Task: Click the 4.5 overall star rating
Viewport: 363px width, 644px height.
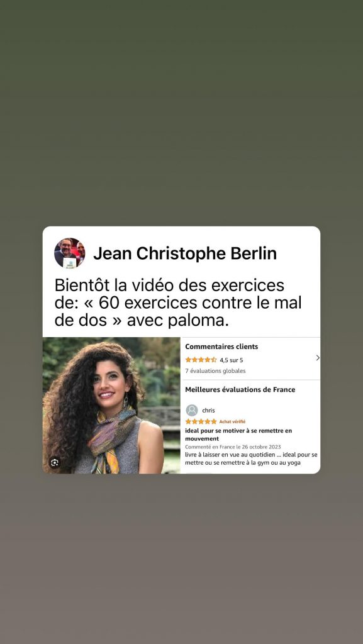Action: coord(201,360)
